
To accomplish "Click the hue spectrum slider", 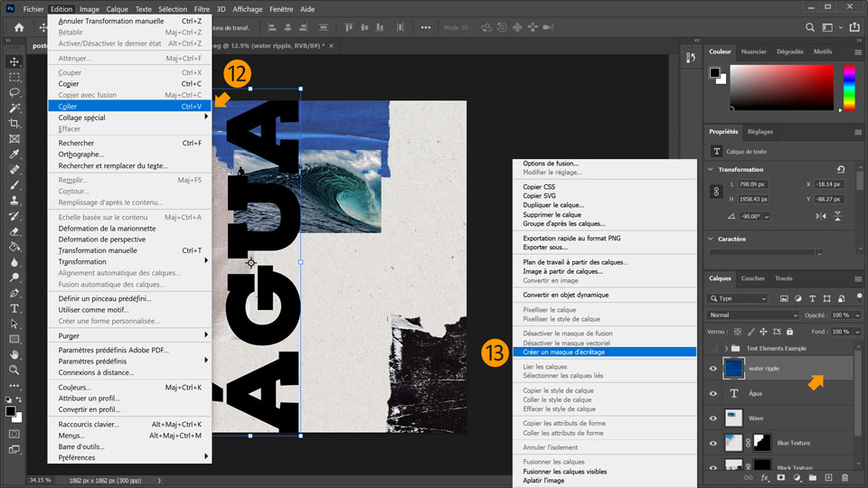I will (x=849, y=88).
